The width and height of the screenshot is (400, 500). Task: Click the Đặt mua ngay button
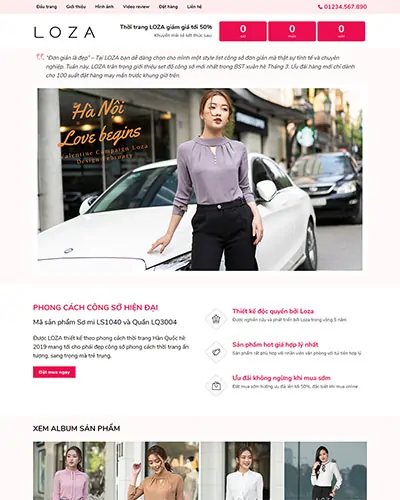point(54,372)
